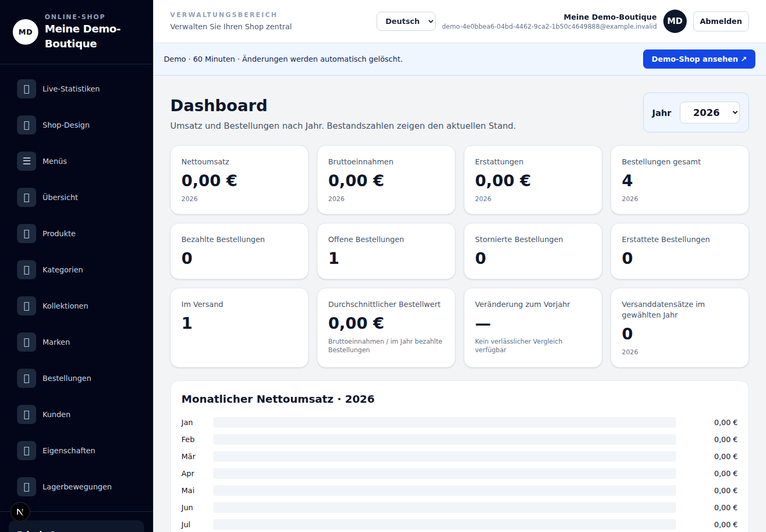This screenshot has height=532, width=766.
Task: Click the Eigenschaften sidebar icon
Action: 27,451
